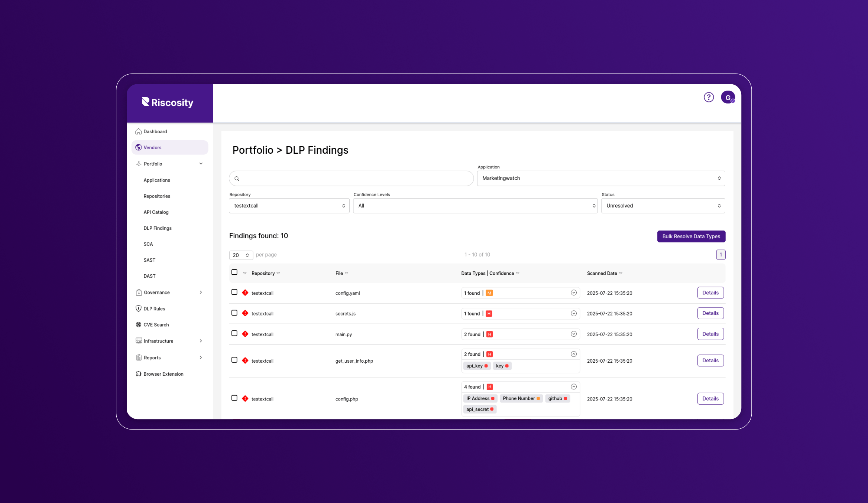The height and width of the screenshot is (503, 868).
Task: Open Details for main.py
Action: [710, 334]
